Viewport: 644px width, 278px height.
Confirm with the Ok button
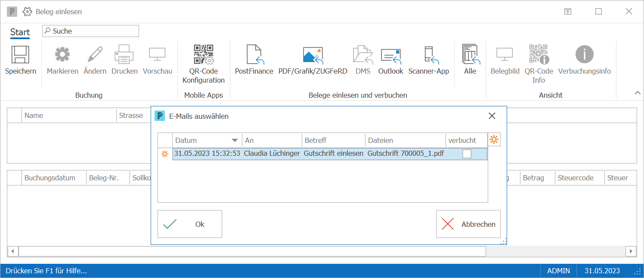[190, 224]
